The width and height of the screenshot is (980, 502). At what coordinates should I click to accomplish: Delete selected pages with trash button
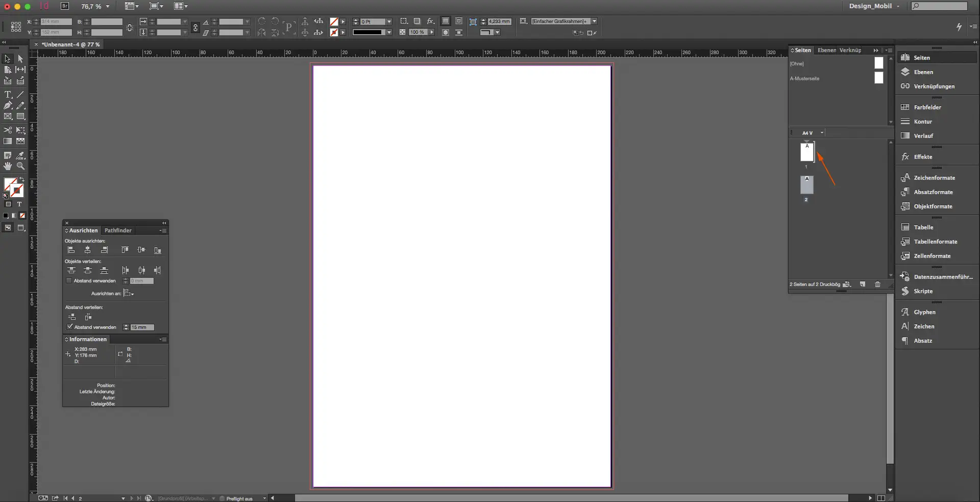877,284
